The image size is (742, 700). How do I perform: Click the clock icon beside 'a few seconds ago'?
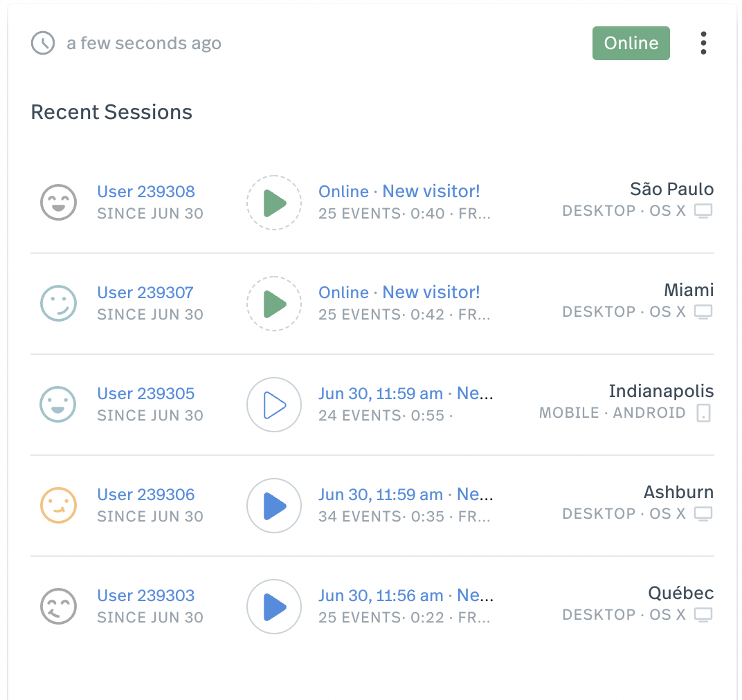coord(43,43)
